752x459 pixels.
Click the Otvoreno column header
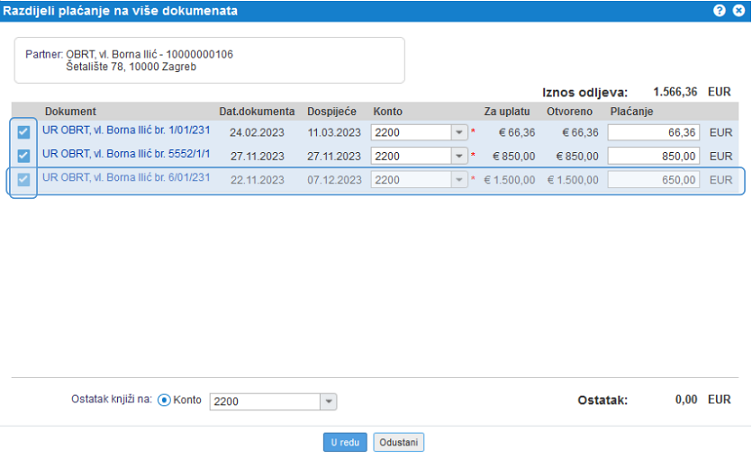(569, 111)
